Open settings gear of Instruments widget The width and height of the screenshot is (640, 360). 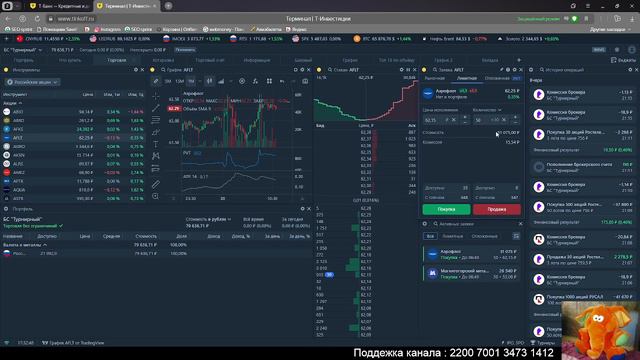pos(136,70)
